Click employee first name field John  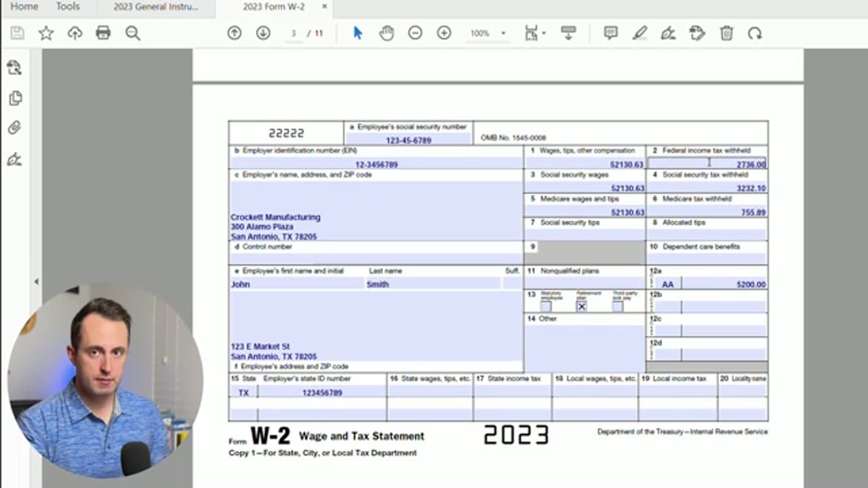tap(297, 284)
